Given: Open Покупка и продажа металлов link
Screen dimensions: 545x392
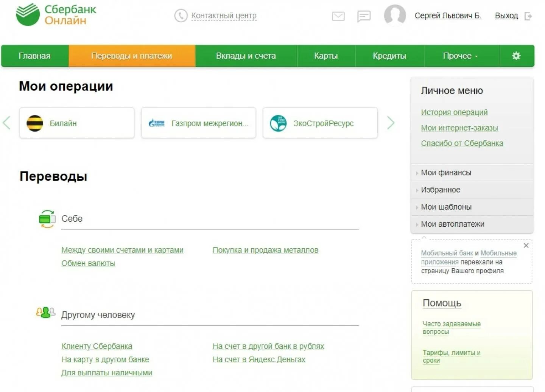Looking at the screenshot, I should click(x=265, y=250).
